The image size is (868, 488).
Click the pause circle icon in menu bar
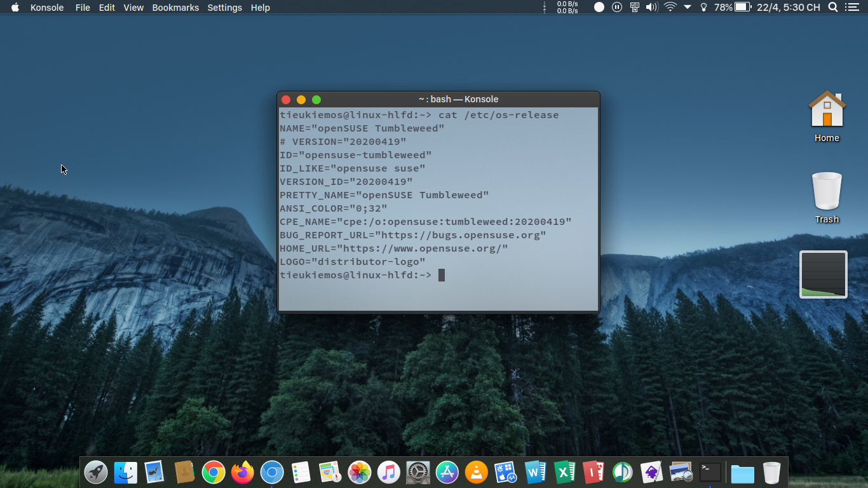(617, 8)
